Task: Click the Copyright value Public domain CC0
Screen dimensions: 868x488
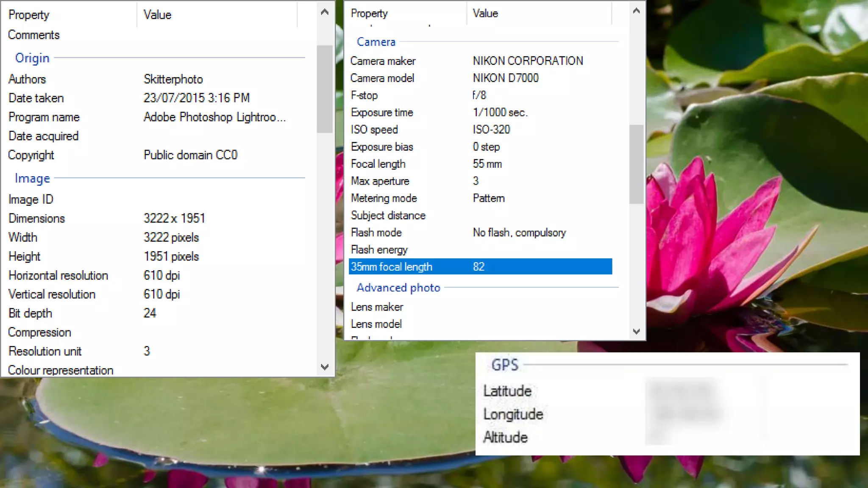Action: coord(190,155)
